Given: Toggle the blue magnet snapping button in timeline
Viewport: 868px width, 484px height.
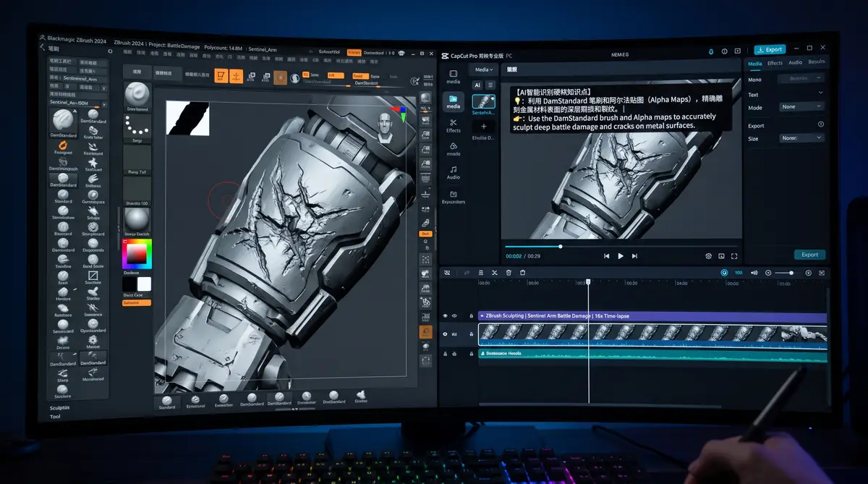Looking at the screenshot, I should pos(724,273).
